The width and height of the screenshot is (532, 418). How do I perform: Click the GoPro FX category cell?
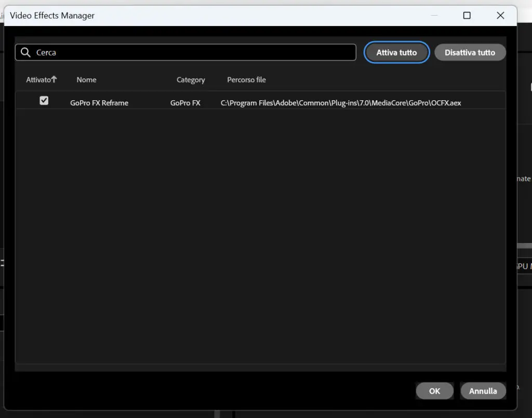click(185, 103)
